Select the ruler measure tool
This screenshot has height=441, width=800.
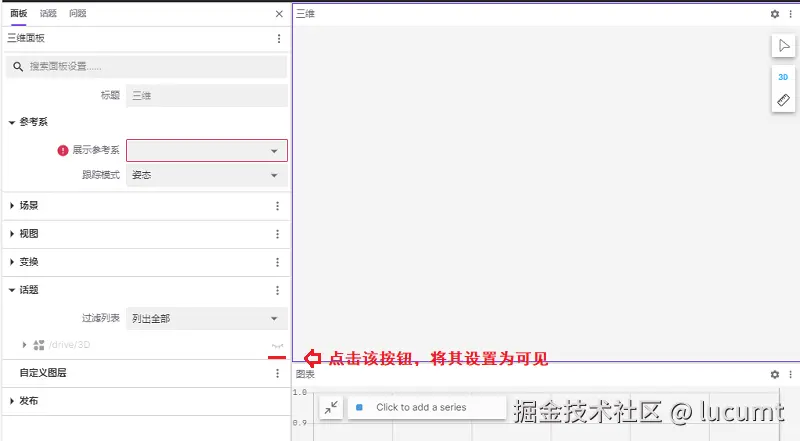click(x=783, y=100)
